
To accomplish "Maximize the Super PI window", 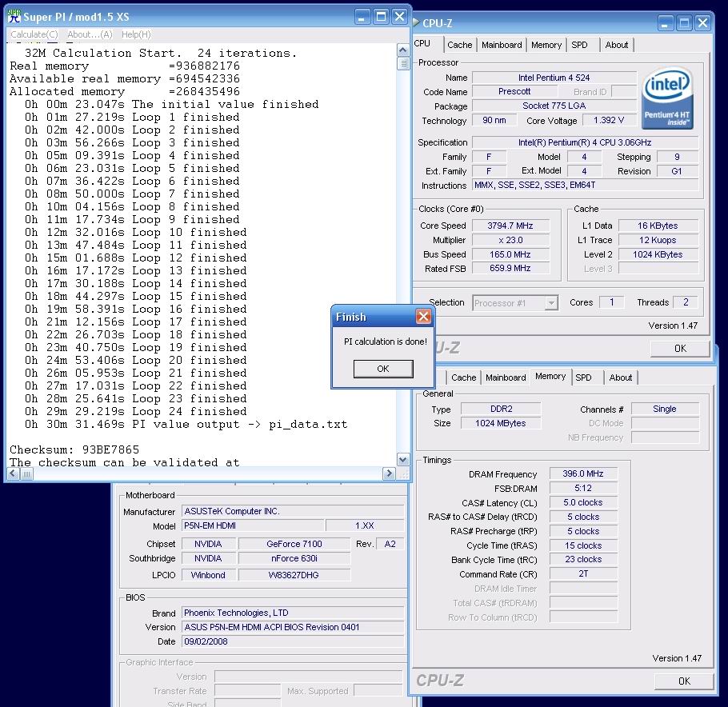I will tap(381, 17).
